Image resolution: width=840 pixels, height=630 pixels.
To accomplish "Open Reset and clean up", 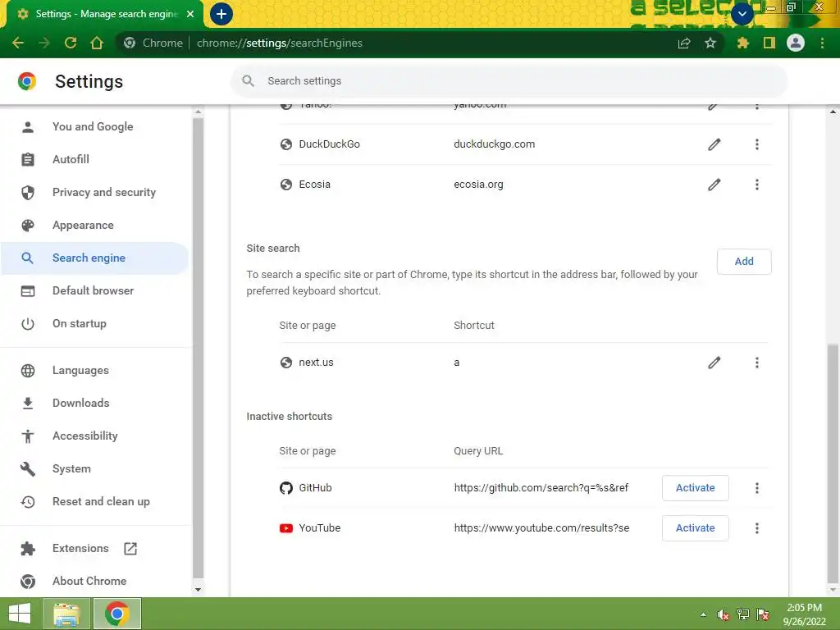I will click(101, 501).
